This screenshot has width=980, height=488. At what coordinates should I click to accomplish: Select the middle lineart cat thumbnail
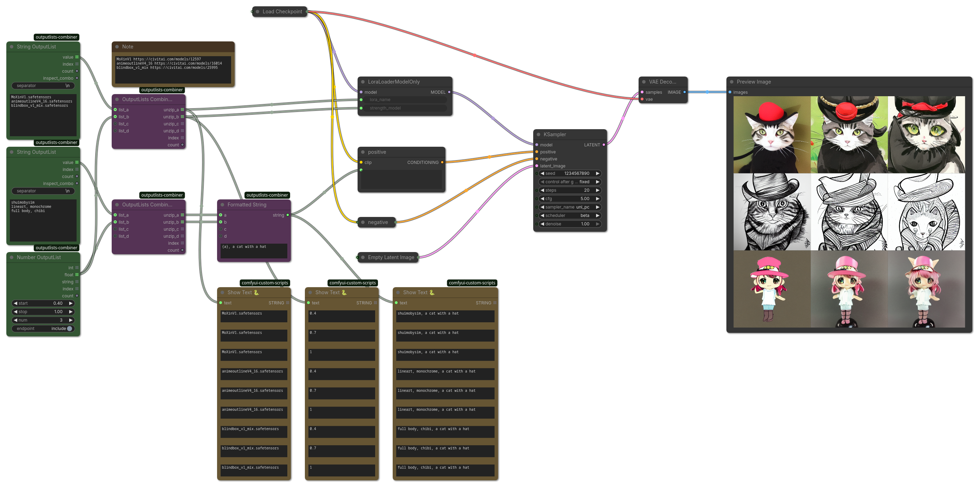coord(849,212)
